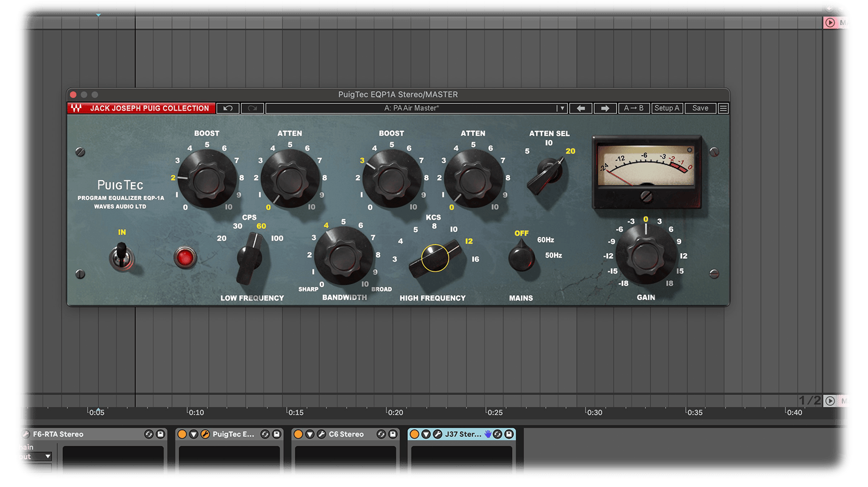Open the chain selector dropdown on F6-RTA
This screenshot has height=487, width=868.
[x=36, y=456]
